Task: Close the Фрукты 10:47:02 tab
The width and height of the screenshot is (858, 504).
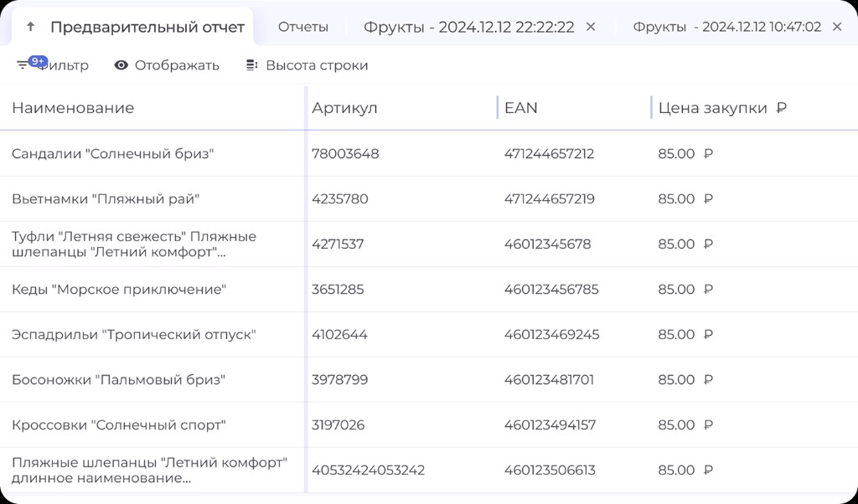Action: (837, 27)
